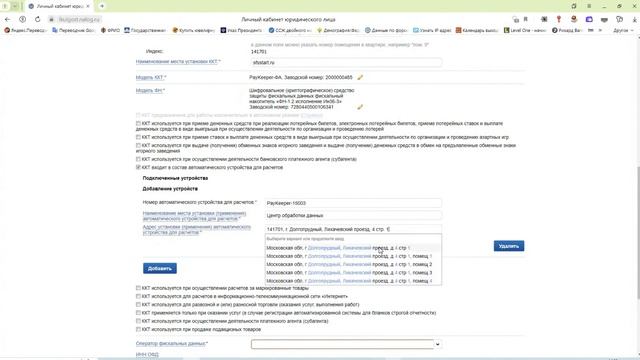Check KKT lottery tickets usage checkbox

pyautogui.click(x=138, y=123)
